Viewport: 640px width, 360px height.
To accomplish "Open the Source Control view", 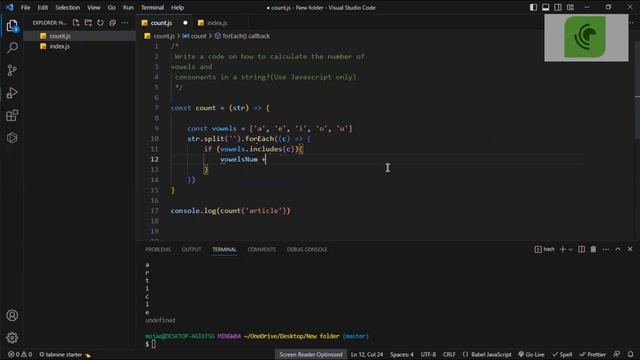I will [12, 70].
